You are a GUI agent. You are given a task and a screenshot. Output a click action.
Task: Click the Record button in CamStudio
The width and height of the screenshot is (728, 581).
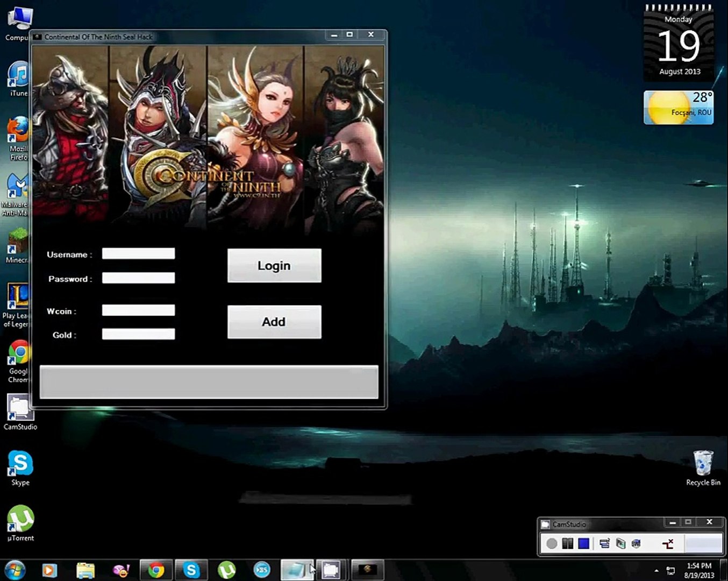[552, 543]
